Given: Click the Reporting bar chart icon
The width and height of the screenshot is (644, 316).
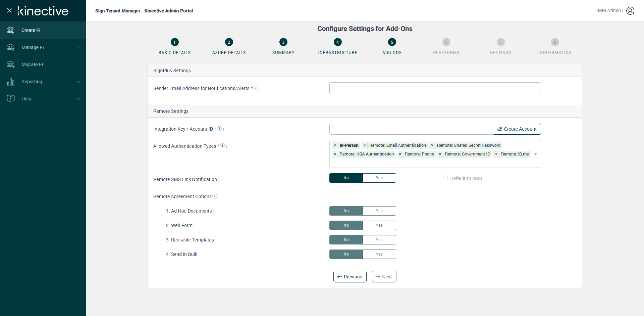Looking at the screenshot, I should point(11,82).
